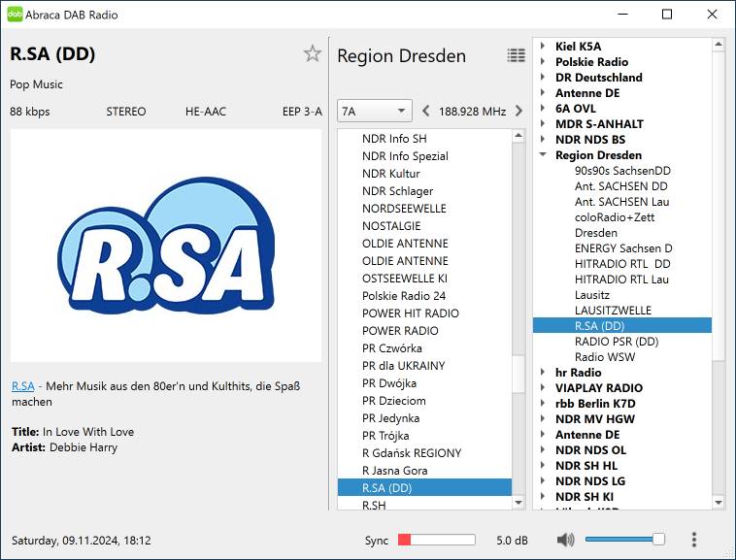Select OLDIE ANTENNE in service list
The height and width of the screenshot is (560, 736).
click(405, 244)
